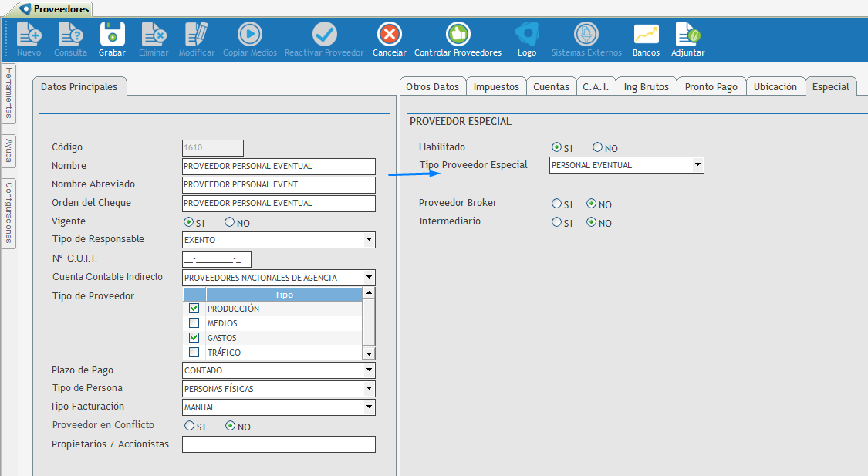Viewport: 868px width, 476px height.
Task: Check the MEDIOS provider type checkbox
Action: pos(194,323)
